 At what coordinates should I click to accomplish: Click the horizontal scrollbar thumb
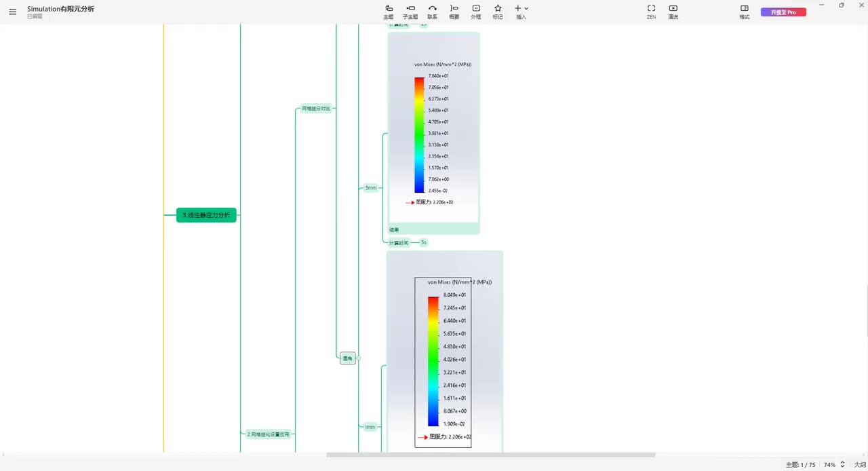pos(491,455)
